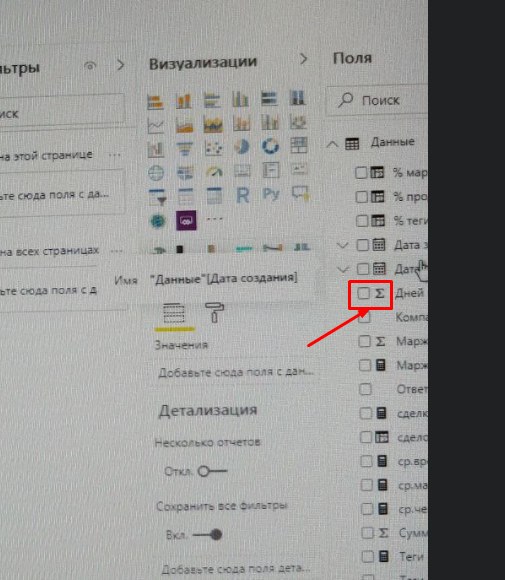The width and height of the screenshot is (505, 580).
Task: Select the Q&A speech bubble visual
Action: 300,193
